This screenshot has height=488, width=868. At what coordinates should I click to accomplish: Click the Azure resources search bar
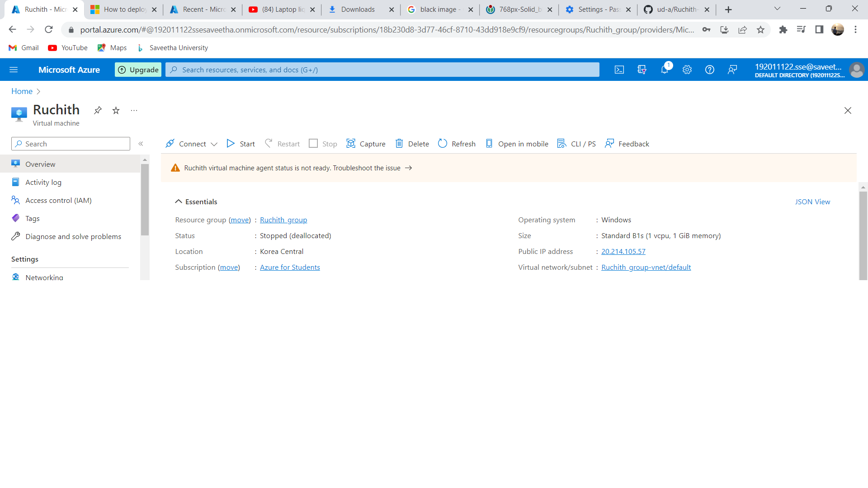[382, 70]
